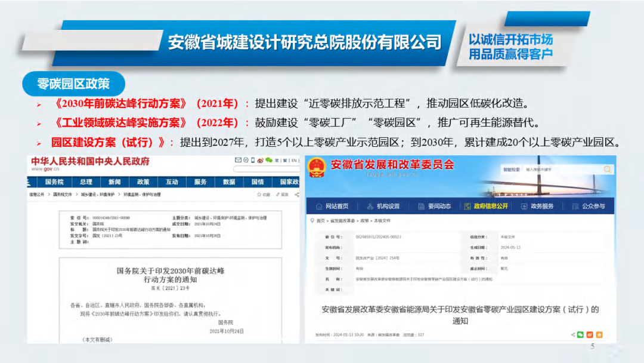
Task: Open the 国务院 navigation tab
Action: (x=54, y=182)
